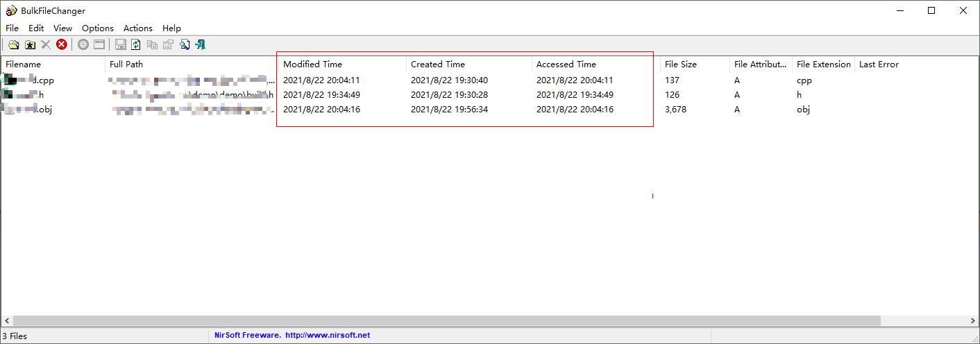Viewport: 980px width, 344px height.
Task: Open the File menu
Action: point(12,28)
